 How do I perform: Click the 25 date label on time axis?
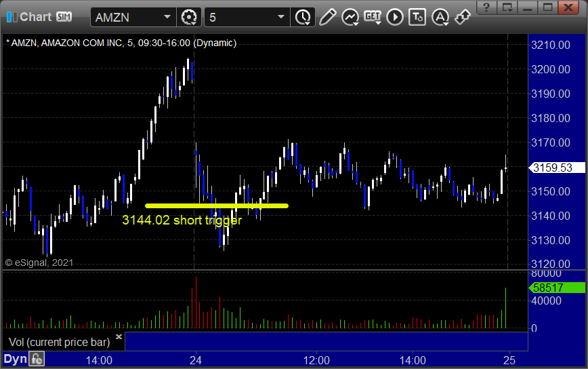509,361
